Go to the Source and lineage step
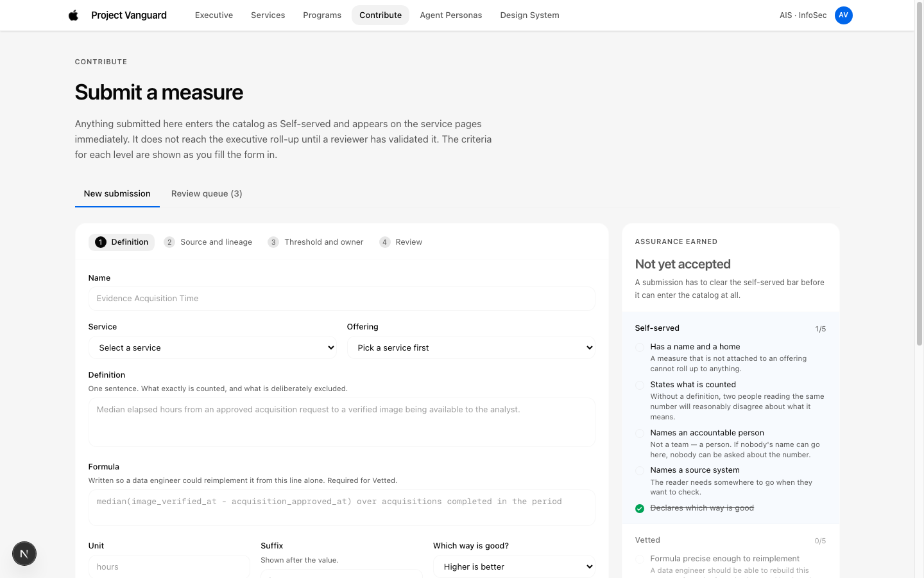The width and height of the screenshot is (924, 578). pos(208,242)
